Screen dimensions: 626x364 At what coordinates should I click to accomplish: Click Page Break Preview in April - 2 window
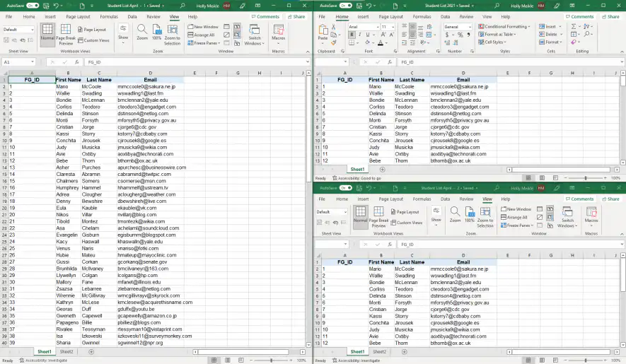[378, 216]
